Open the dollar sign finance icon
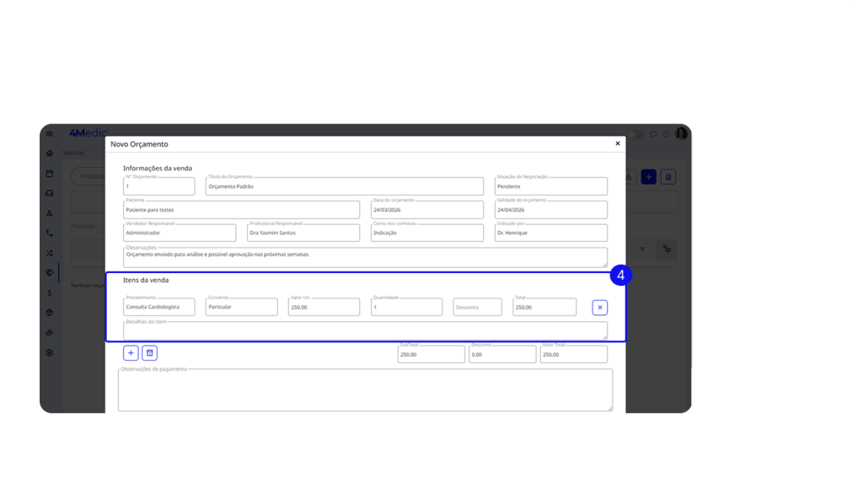The image size is (863, 504). coord(50,293)
